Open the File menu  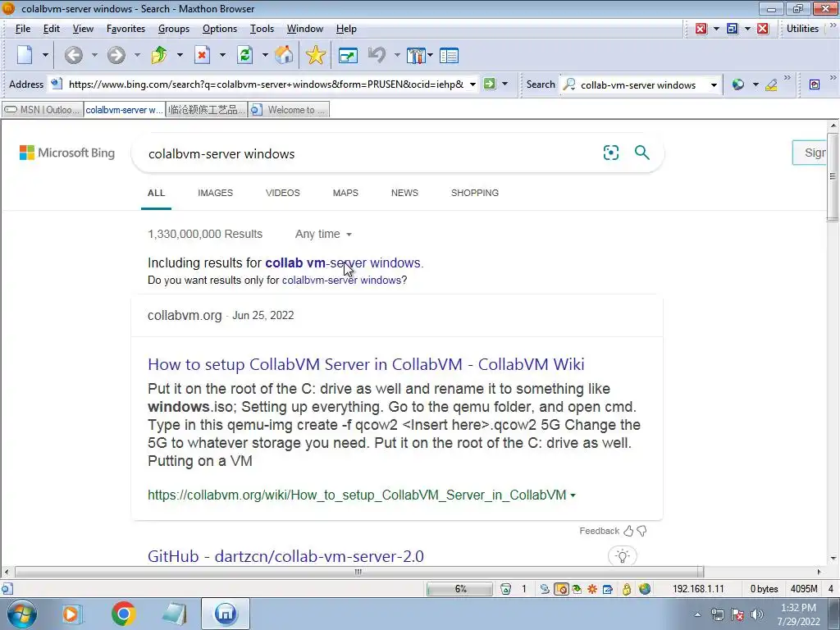click(x=22, y=29)
